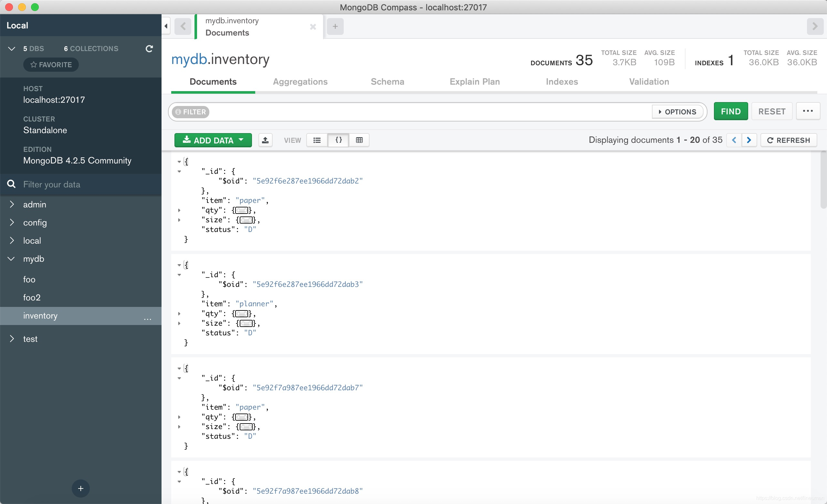Click the collapsed qty value of document dab7
827x504 pixels.
(x=242, y=417)
